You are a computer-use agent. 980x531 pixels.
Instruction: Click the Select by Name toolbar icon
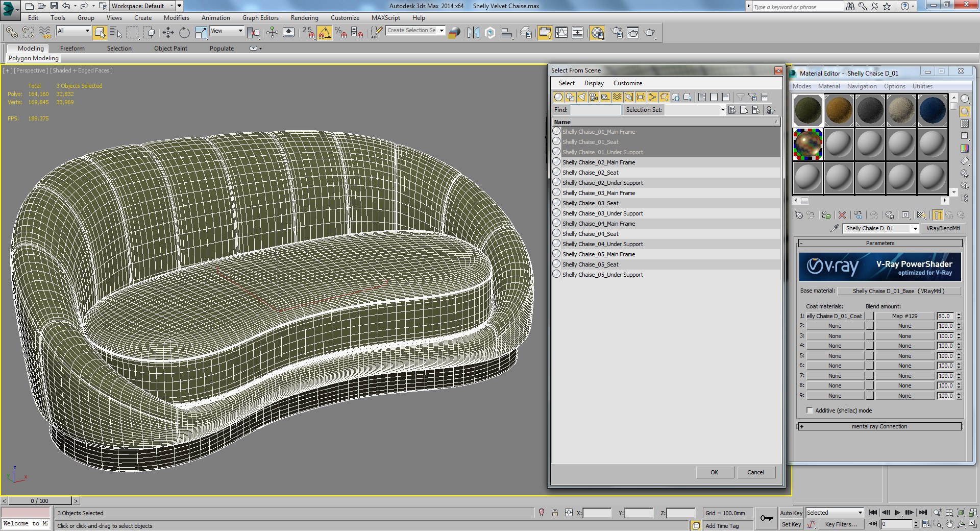pos(116,33)
